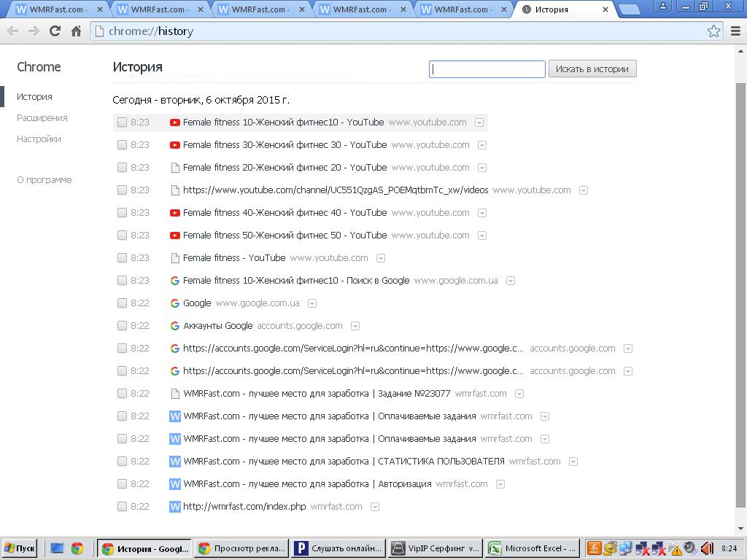Open dropdown arrow for Задание №23077 entry

(519, 394)
